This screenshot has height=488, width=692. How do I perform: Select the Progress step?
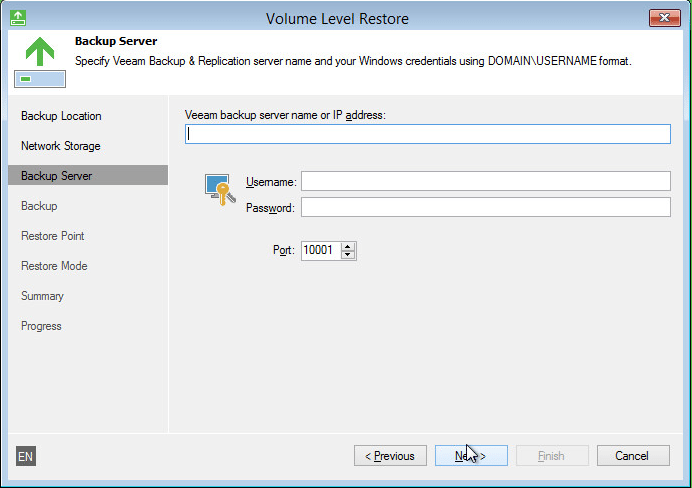click(x=41, y=326)
